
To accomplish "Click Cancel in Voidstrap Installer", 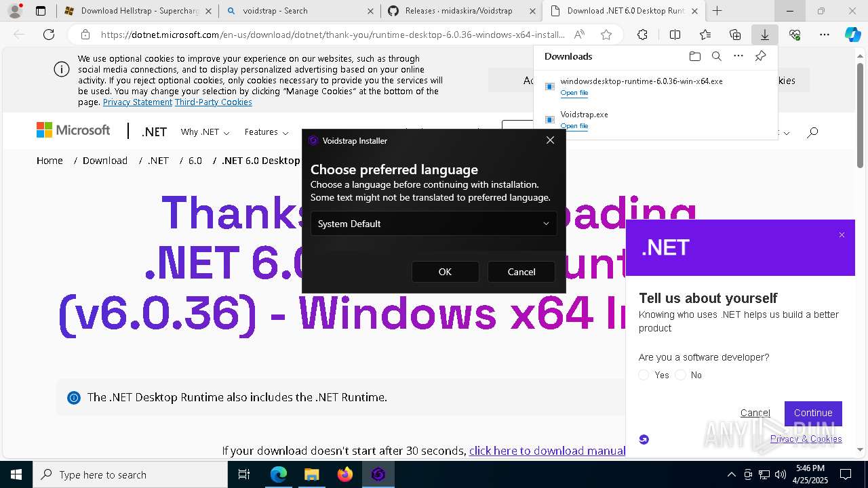I will coord(521,272).
